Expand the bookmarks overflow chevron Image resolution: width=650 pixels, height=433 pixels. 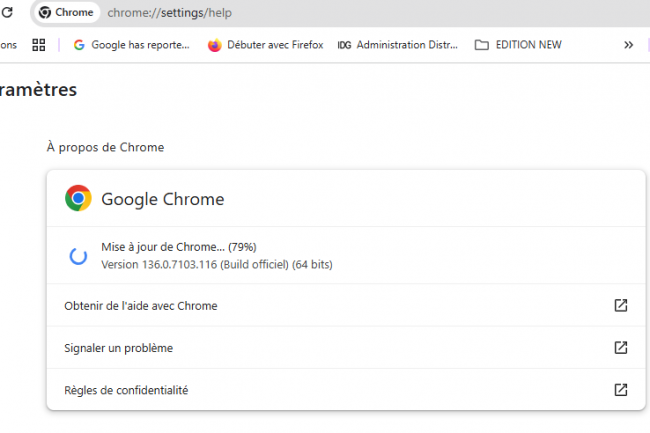coord(628,45)
